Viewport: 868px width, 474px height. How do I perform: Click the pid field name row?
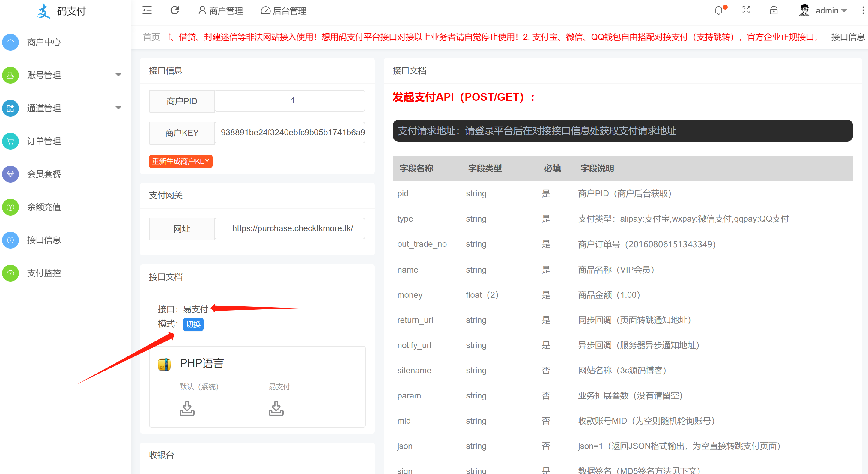pos(403,194)
